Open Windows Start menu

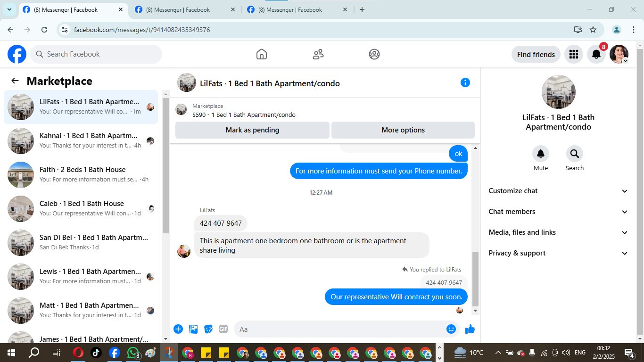point(11,353)
